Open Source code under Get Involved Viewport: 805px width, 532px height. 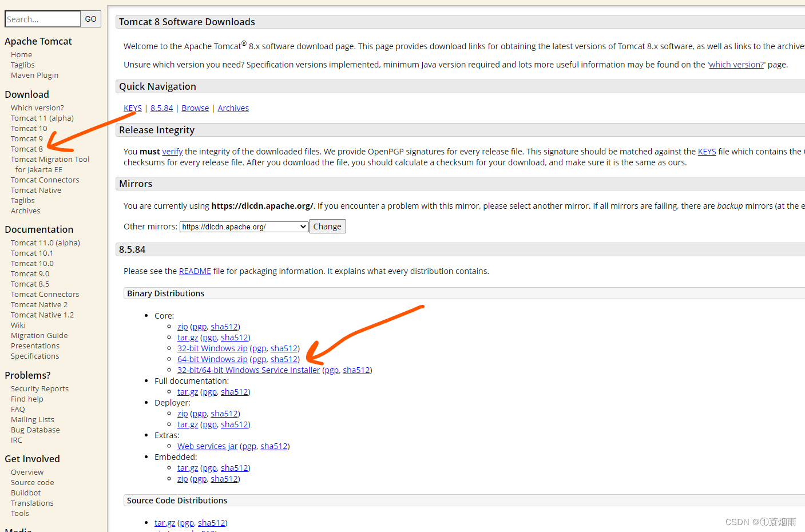tap(33, 483)
